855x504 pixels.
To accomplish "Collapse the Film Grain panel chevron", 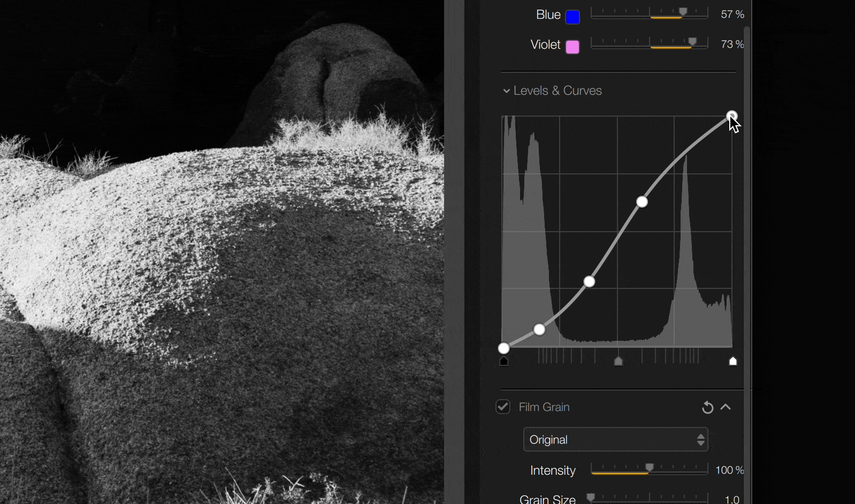I will coord(726,407).
